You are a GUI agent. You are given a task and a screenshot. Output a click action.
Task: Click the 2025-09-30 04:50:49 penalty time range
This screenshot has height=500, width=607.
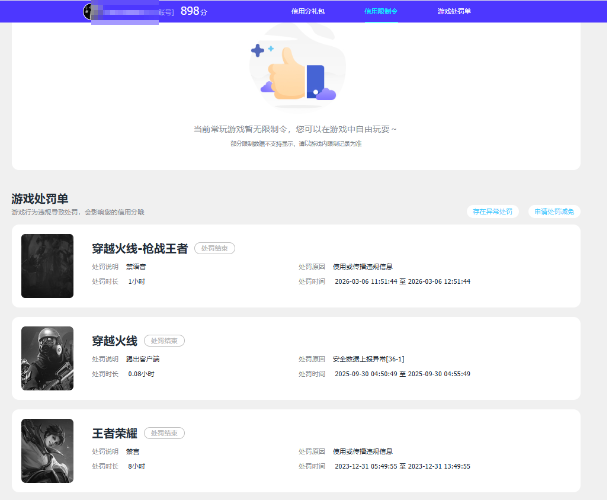pyautogui.click(x=402, y=374)
